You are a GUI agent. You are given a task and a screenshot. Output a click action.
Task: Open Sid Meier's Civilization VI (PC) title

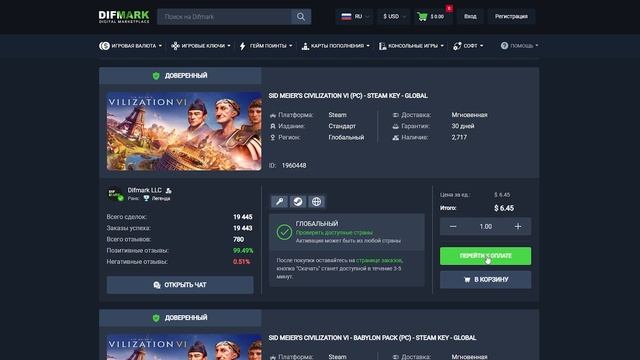click(348, 96)
